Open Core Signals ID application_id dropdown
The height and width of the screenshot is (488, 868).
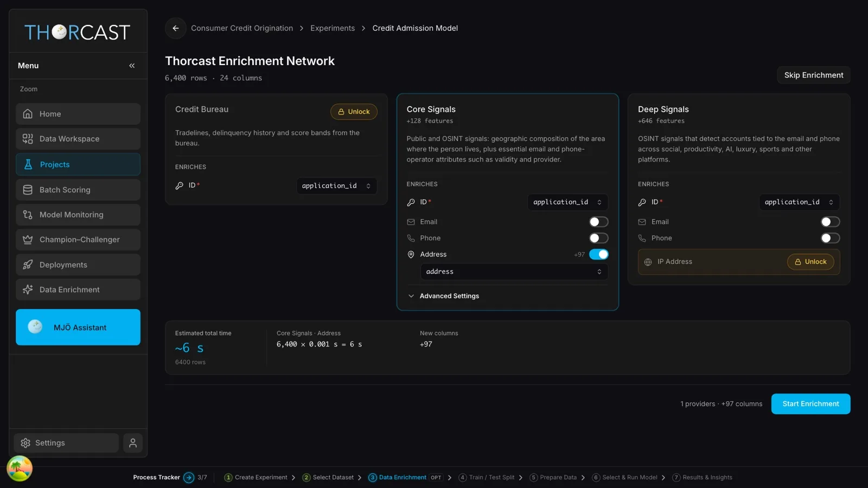[568, 202]
